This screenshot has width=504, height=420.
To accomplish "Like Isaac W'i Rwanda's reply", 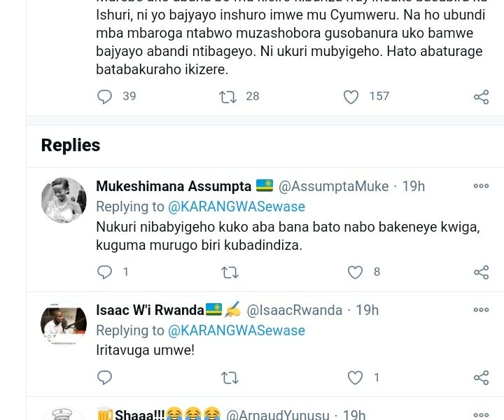I will point(356,378).
